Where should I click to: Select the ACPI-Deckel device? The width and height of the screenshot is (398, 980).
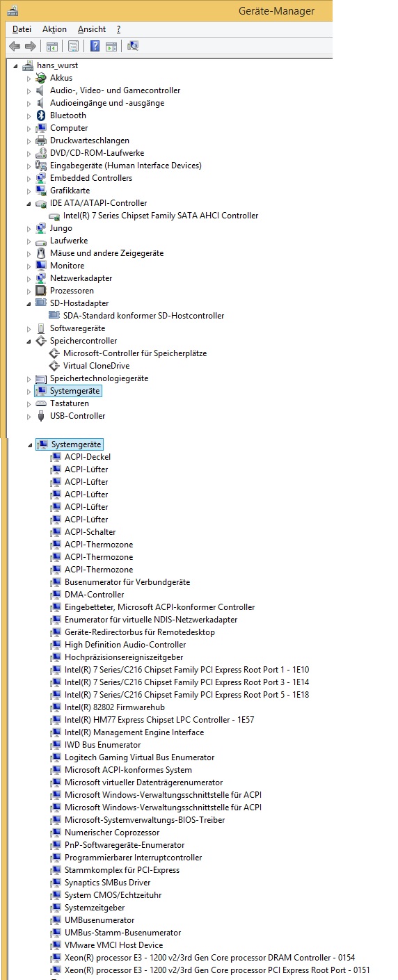pos(88,457)
